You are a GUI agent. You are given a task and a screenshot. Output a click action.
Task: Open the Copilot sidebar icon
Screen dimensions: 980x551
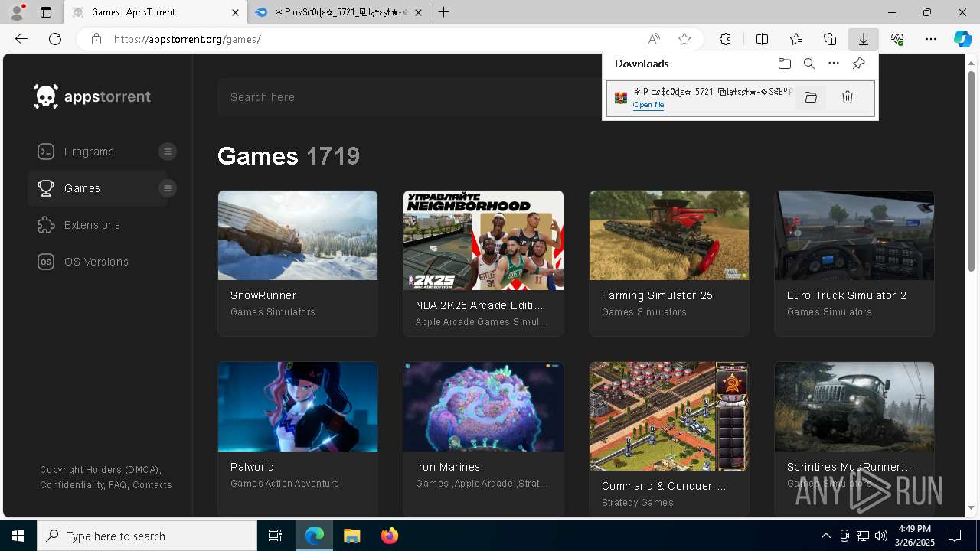[x=963, y=39]
